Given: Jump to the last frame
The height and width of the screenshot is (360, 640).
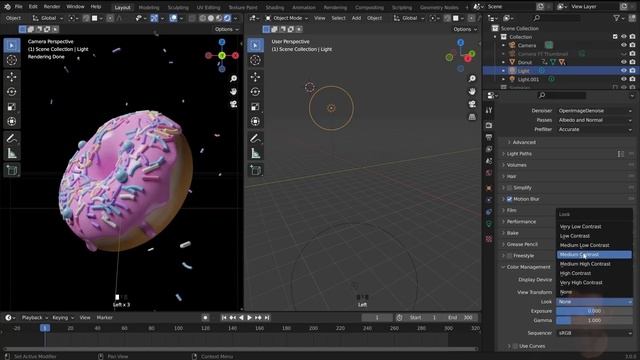Looking at the screenshot, I should point(267,318).
